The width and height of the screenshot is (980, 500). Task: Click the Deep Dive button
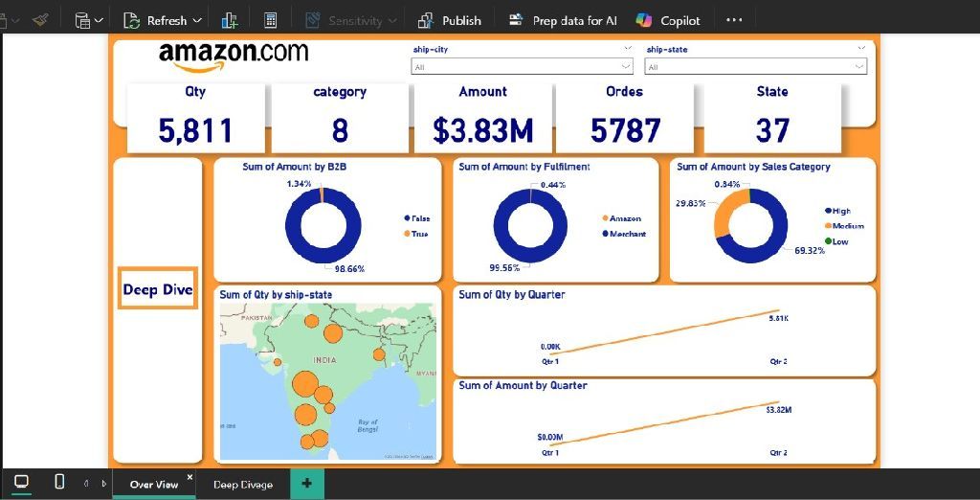158,289
